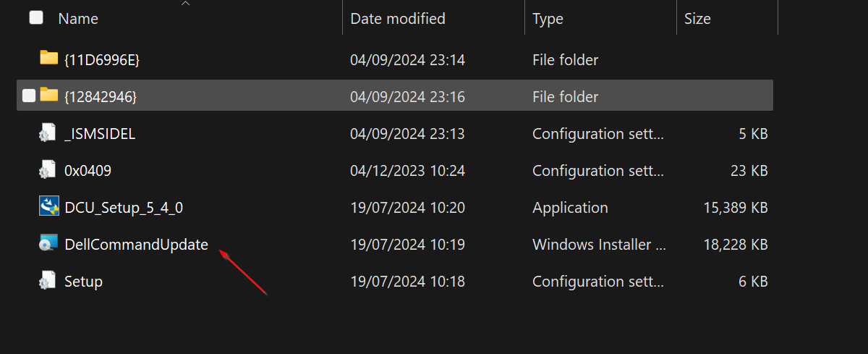868x354 pixels.
Task: Select the DCU_Setup_5_4_0 file name
Action: 124,208
